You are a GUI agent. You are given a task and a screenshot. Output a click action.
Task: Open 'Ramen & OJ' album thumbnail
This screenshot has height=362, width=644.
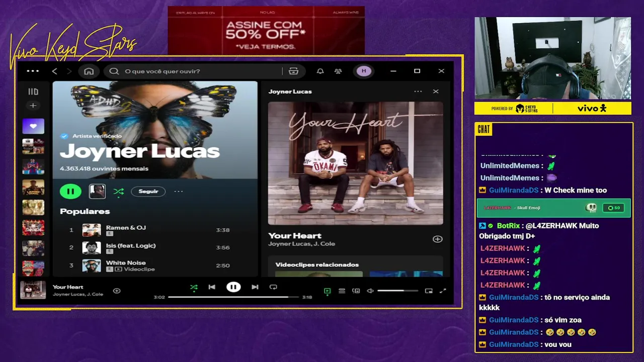(x=92, y=230)
